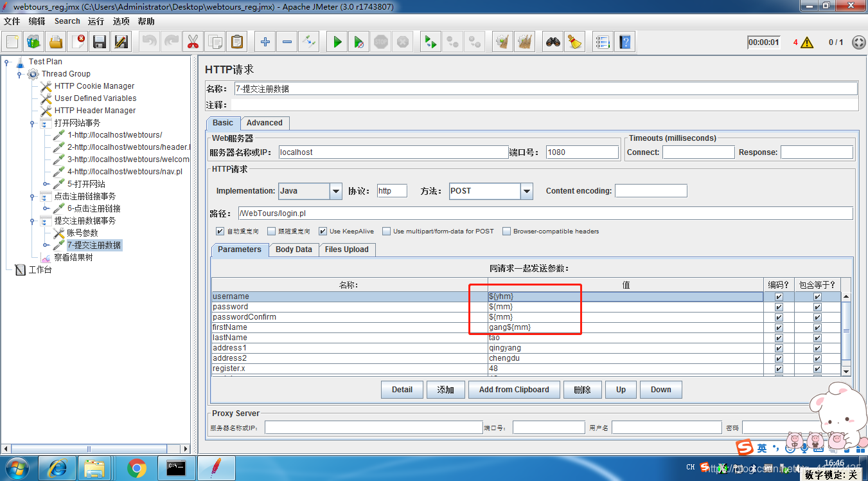This screenshot has width=868, height=481.
Task: Enable Browser-compatible headers checkbox
Action: (x=506, y=231)
